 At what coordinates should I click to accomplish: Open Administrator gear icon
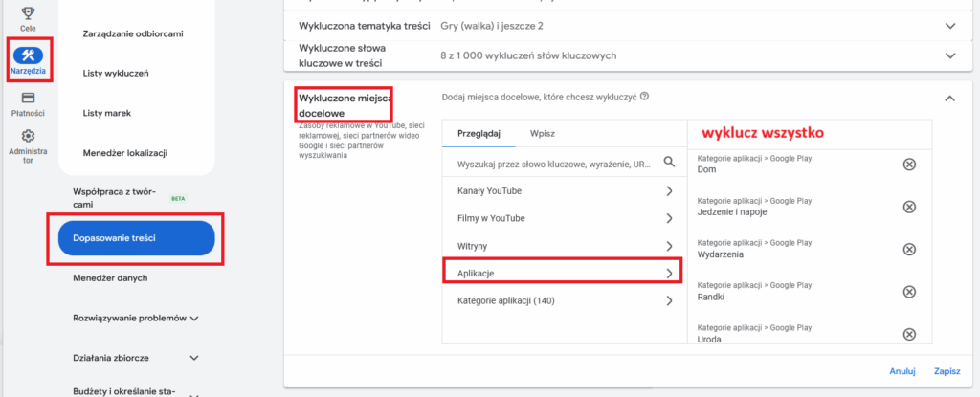28,137
